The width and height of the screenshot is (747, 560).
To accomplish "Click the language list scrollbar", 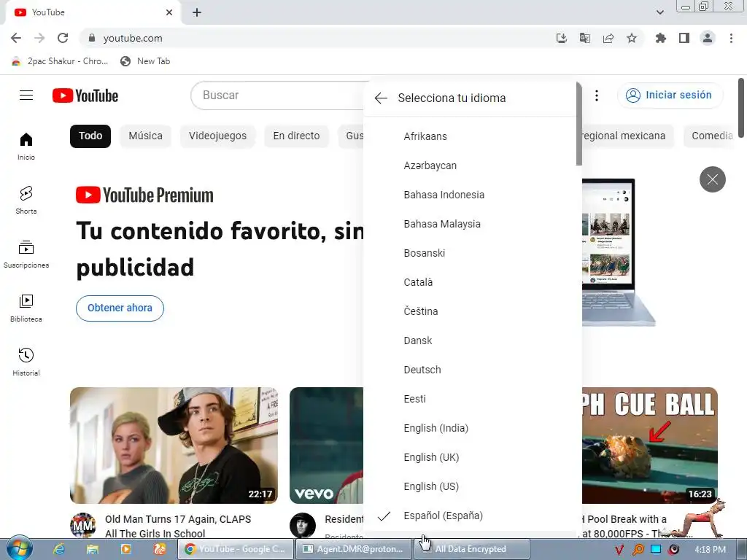I will [578, 124].
